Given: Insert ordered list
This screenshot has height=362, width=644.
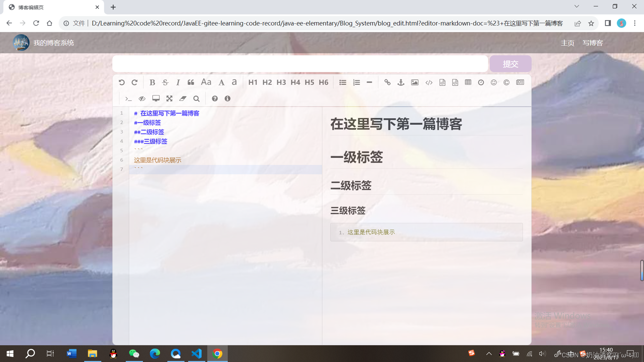Looking at the screenshot, I should tap(356, 82).
